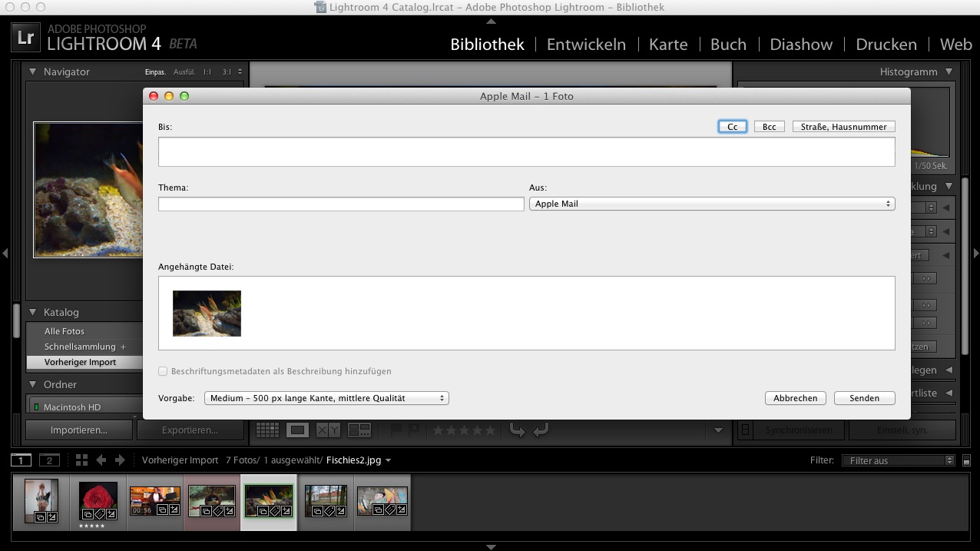Collapse the Ordner panel
The width and height of the screenshot is (980, 551).
(x=33, y=384)
